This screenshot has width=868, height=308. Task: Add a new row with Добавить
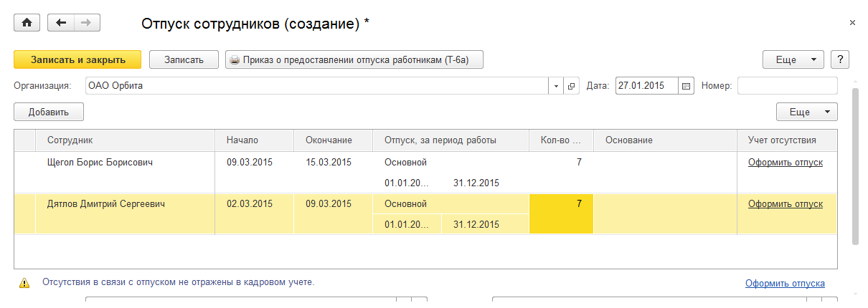point(49,112)
